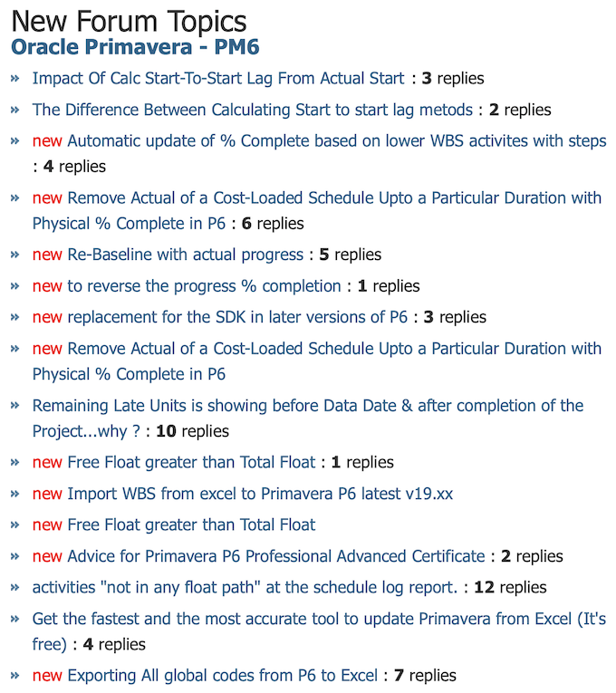Open Impact Of Calc Start-To-Start Lag topic
The height and width of the screenshot is (693, 616).
click(218, 79)
